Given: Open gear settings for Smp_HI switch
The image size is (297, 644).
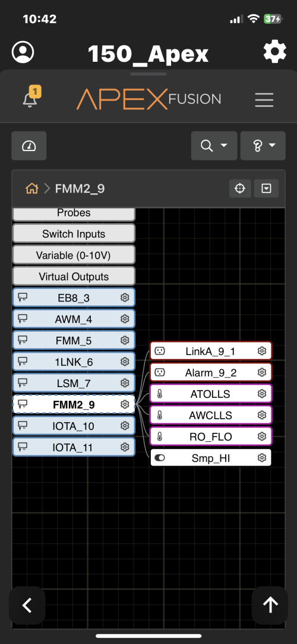Looking at the screenshot, I should pos(262,458).
